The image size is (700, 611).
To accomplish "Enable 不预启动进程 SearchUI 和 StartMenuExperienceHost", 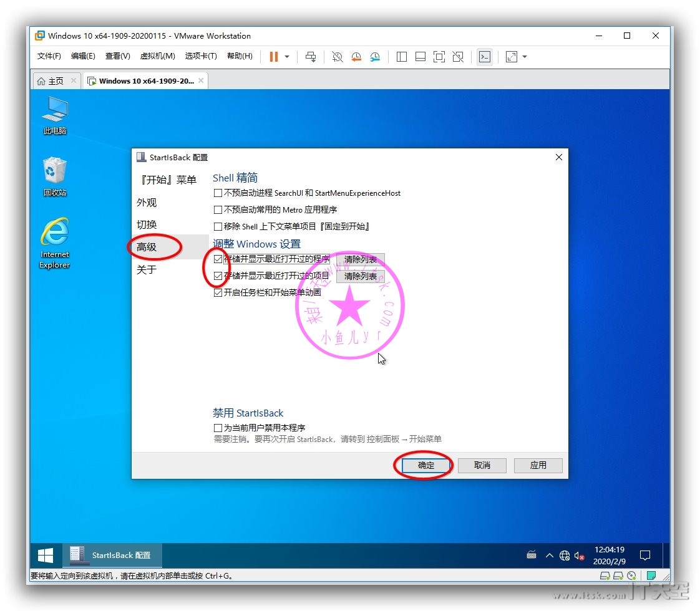I will 218,193.
